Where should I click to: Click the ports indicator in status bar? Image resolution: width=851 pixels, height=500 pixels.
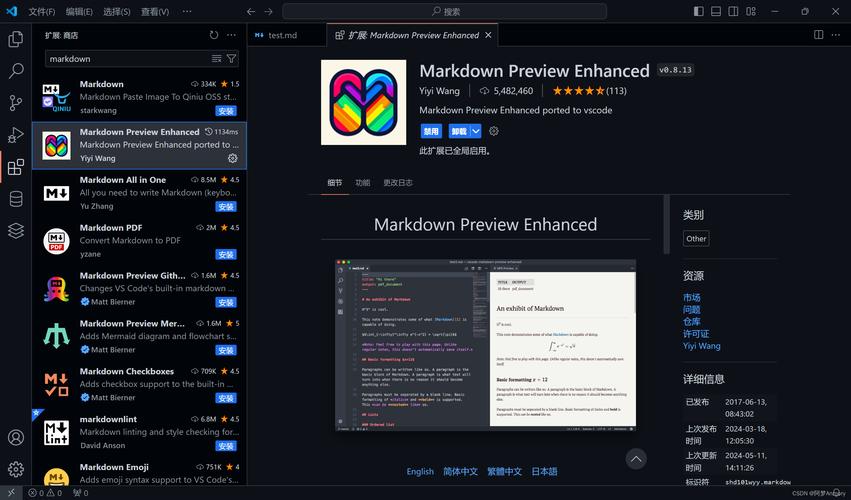pyautogui.click(x=81, y=493)
